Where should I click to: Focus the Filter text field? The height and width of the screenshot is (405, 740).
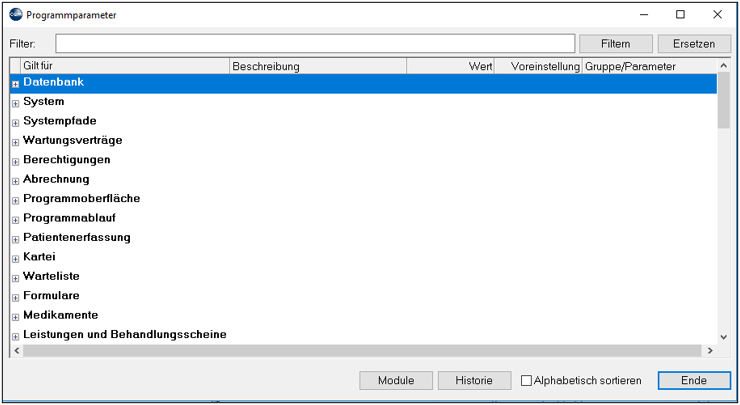tap(315, 43)
